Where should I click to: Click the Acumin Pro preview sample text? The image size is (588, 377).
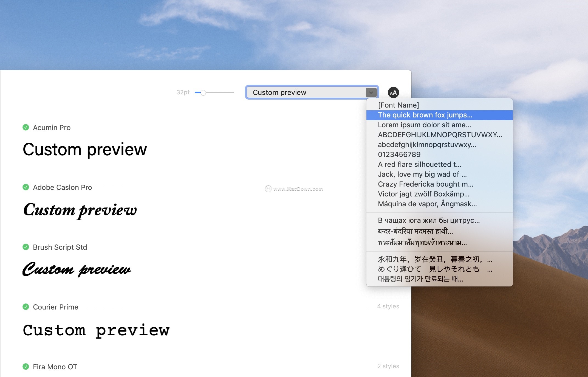coord(85,150)
